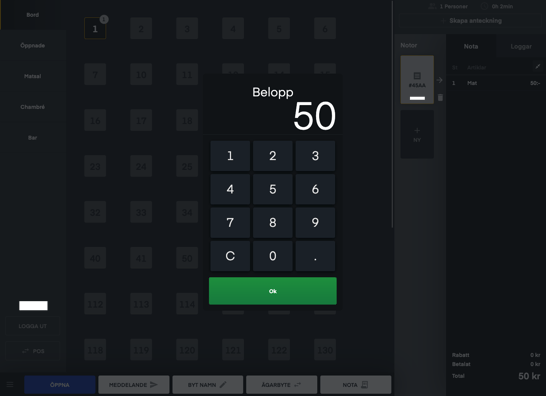Click the arrow icon beside note #45AA
This screenshot has height=396, width=546.
pyautogui.click(x=440, y=80)
